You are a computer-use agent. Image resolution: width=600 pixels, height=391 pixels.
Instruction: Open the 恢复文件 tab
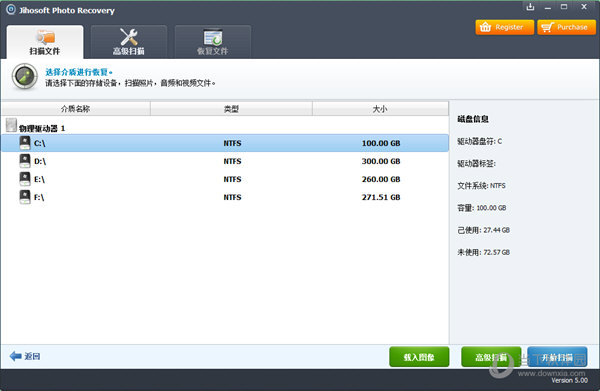point(213,42)
